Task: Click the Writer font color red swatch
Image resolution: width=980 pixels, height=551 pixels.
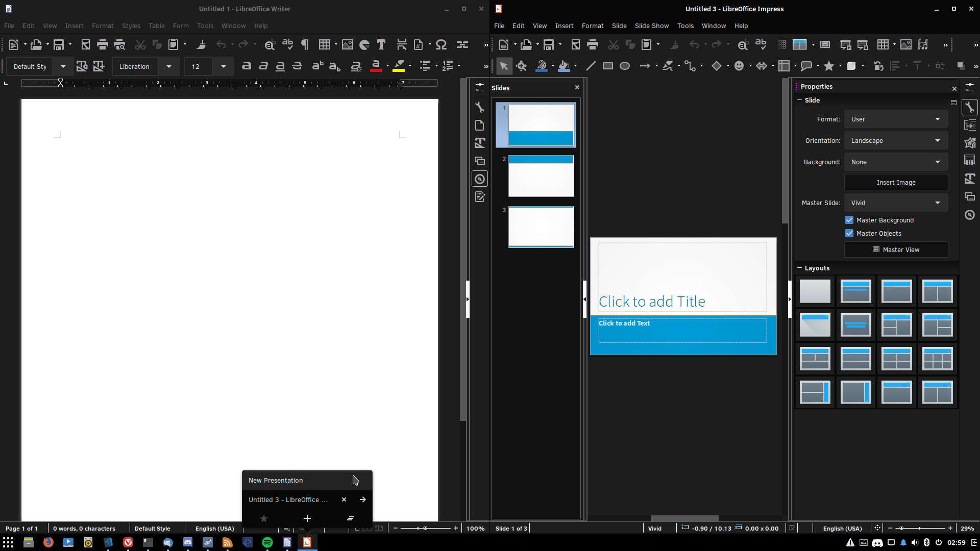Action: 376,66
